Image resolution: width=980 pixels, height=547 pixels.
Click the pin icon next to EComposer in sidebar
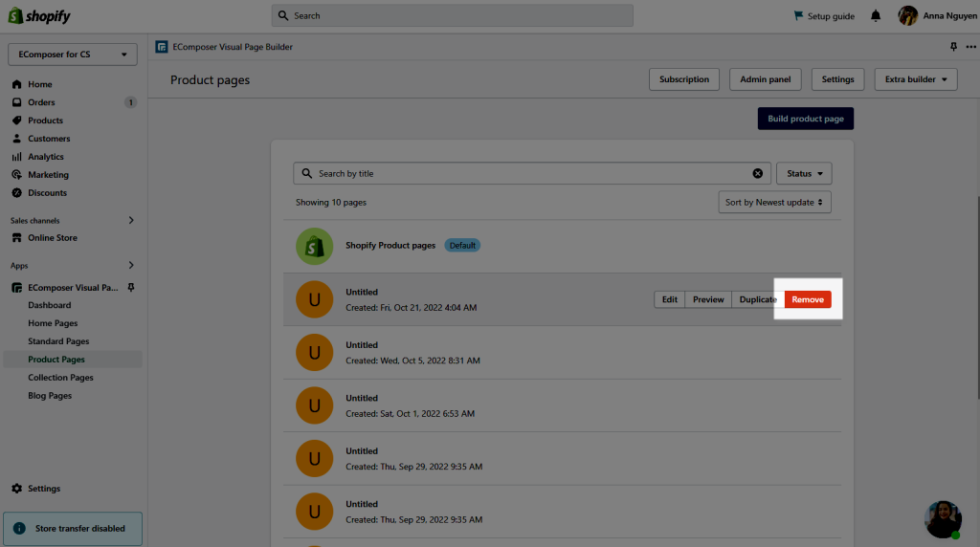(x=131, y=287)
